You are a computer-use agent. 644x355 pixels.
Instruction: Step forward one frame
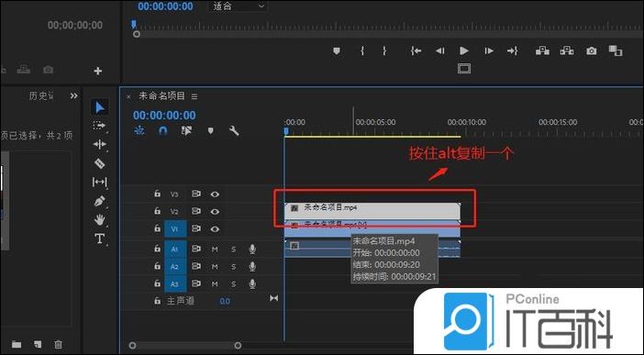489,51
